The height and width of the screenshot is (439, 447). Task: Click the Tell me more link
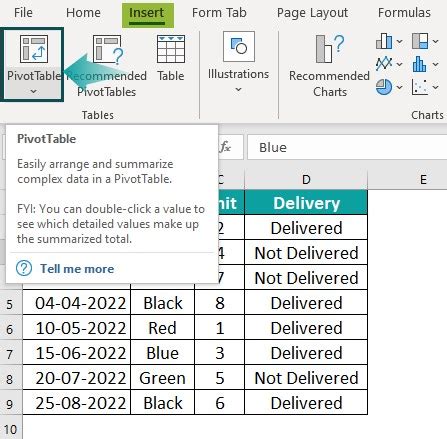tap(77, 269)
